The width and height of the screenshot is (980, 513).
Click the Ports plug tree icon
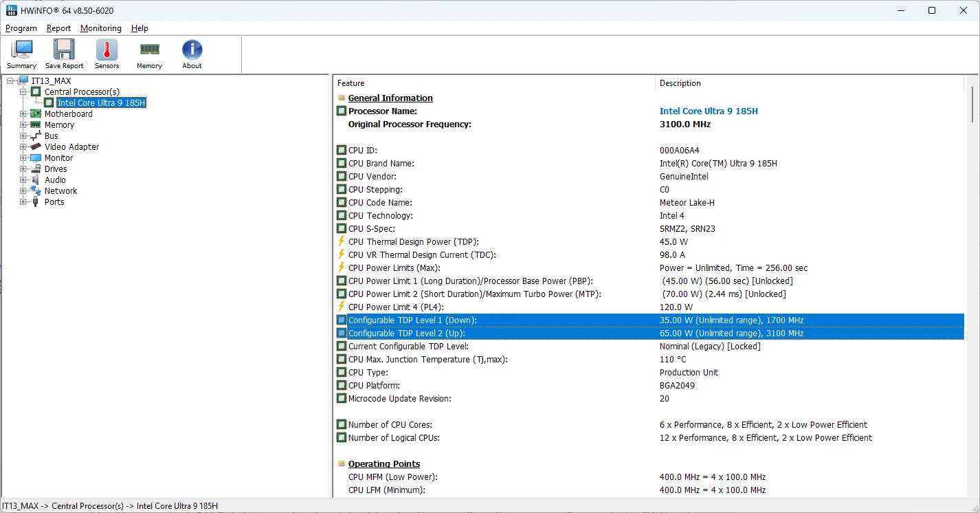36,202
